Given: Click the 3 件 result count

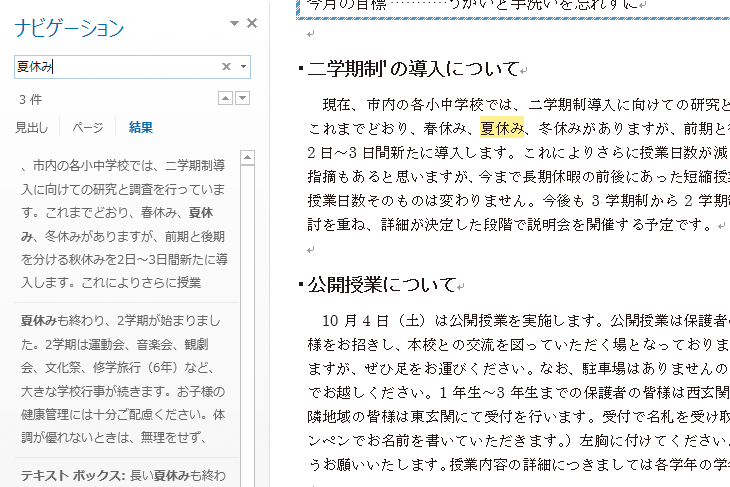Looking at the screenshot, I should point(30,99).
